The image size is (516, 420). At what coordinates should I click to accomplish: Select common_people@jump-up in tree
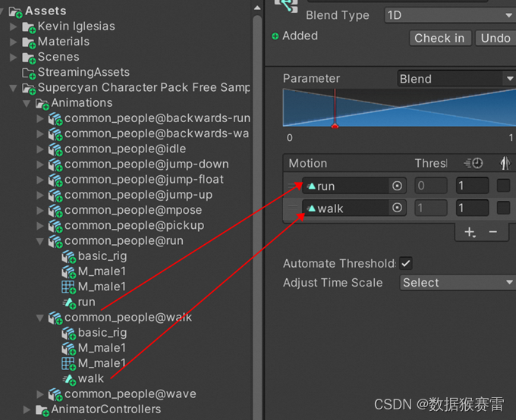pyautogui.click(x=139, y=195)
